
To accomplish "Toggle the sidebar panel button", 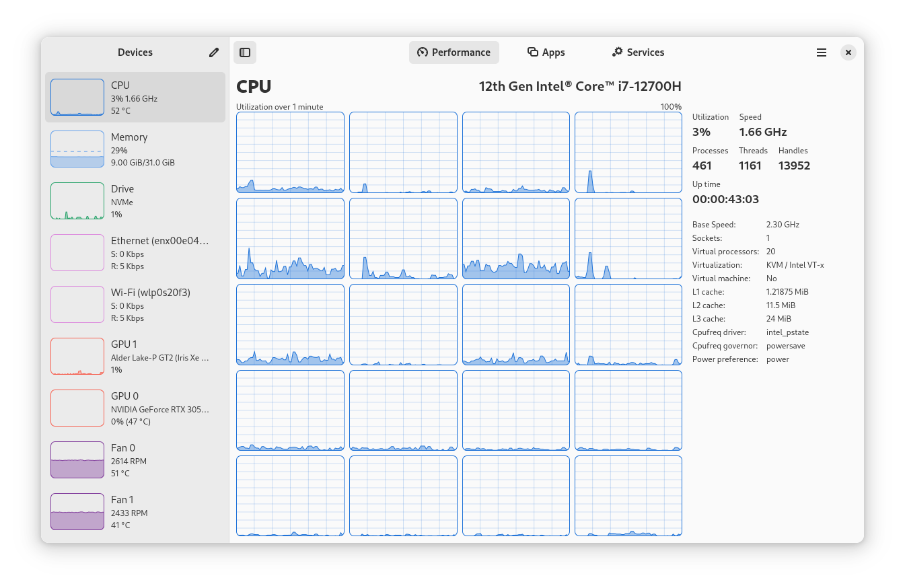I will pyautogui.click(x=245, y=52).
